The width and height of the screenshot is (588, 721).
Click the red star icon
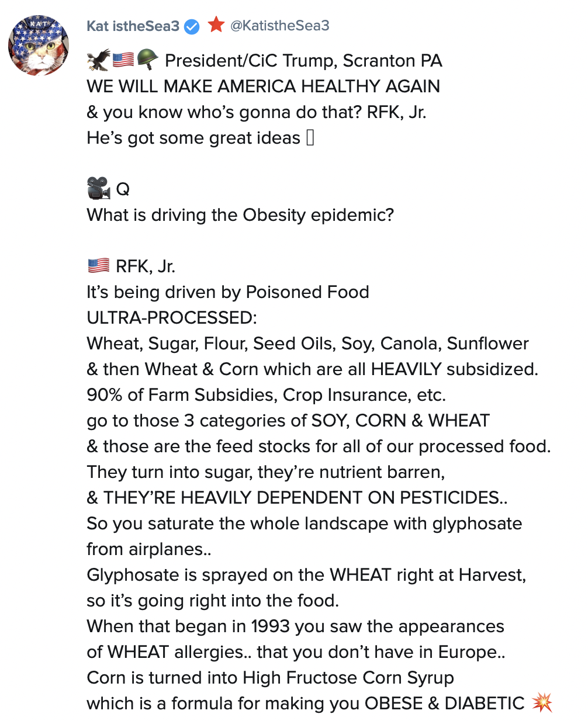click(x=216, y=25)
